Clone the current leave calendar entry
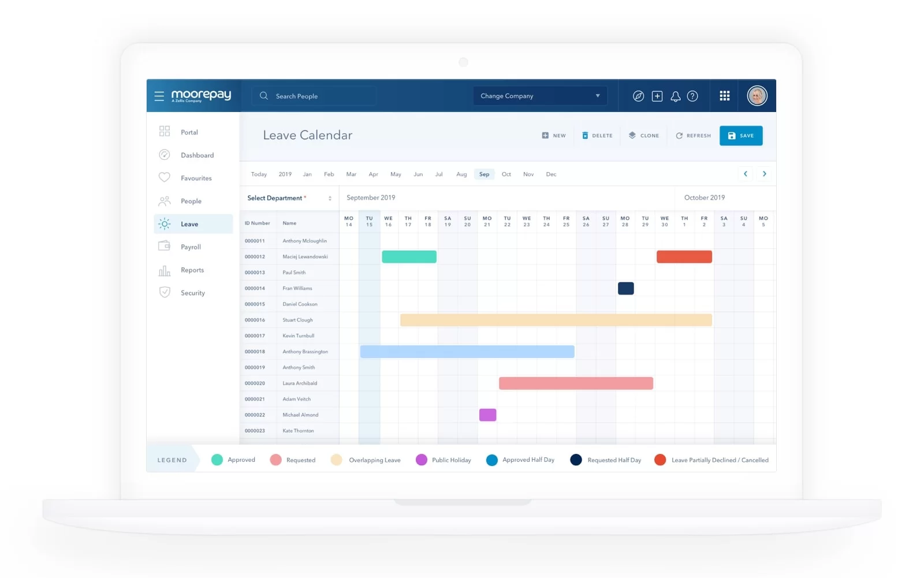Image resolution: width=924 pixels, height=578 pixels. point(644,135)
